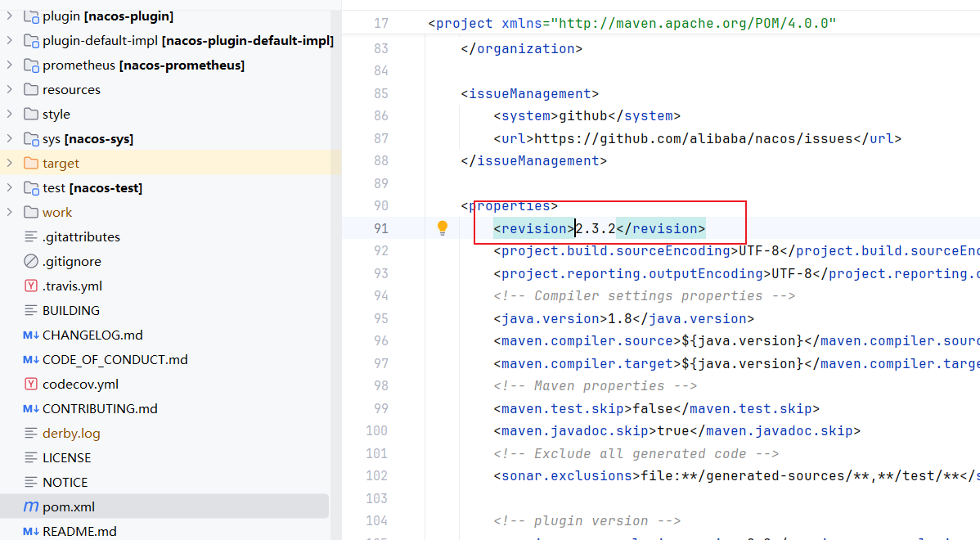Click the YAML icon of codecov.yml
Image resolution: width=980 pixels, height=540 pixels.
31,384
